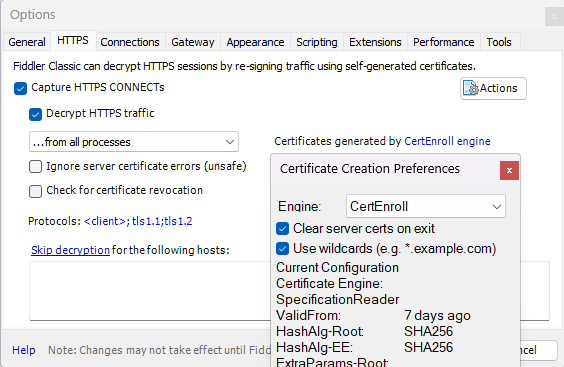Open the Actions certificate menu button
This screenshot has height=367, width=564.
click(x=493, y=88)
